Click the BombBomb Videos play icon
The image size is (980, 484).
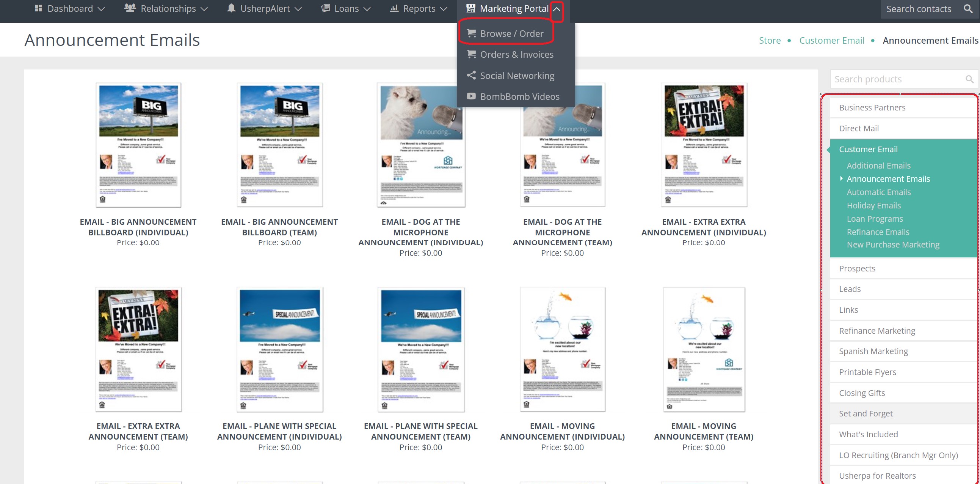pos(471,96)
